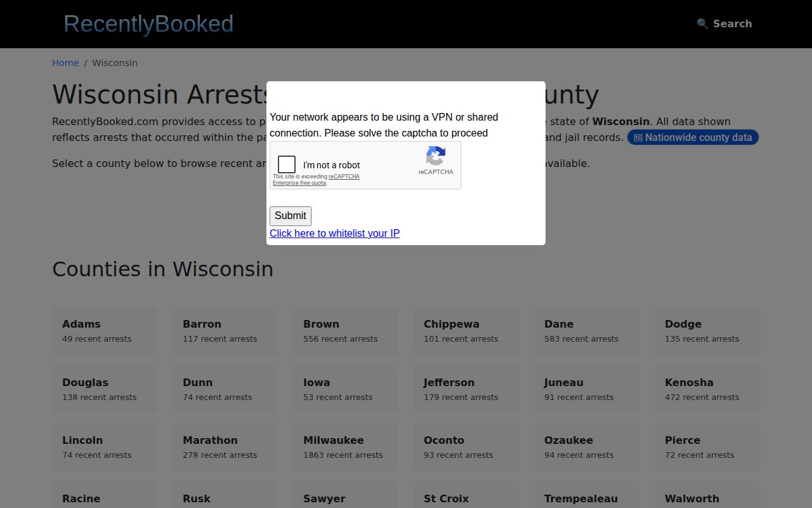The image size is (812, 508).
Task: Open the whitelist your IP link
Action: [x=334, y=233]
